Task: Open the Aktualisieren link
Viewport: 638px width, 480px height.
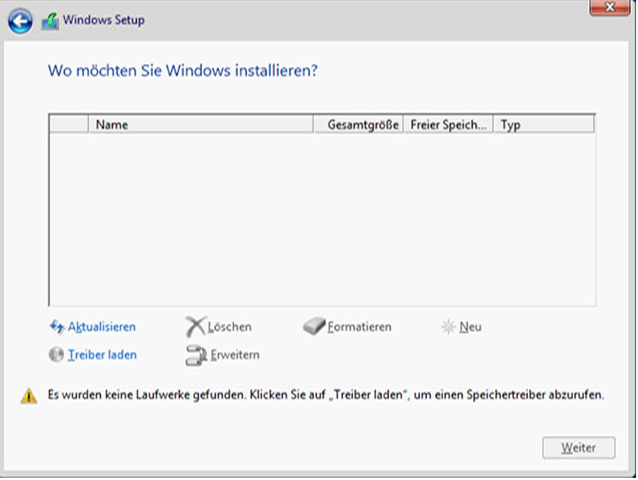Action: [x=102, y=327]
